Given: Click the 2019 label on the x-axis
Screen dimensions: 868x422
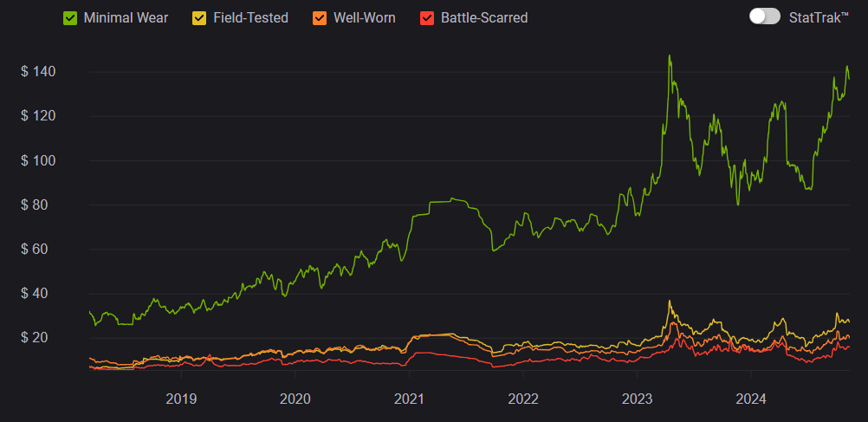Looking at the screenshot, I should click(x=180, y=399).
